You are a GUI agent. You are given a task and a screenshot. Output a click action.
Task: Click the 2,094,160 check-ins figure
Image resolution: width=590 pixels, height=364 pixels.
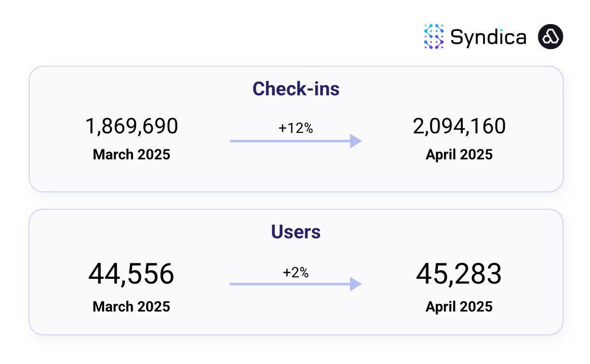click(459, 126)
